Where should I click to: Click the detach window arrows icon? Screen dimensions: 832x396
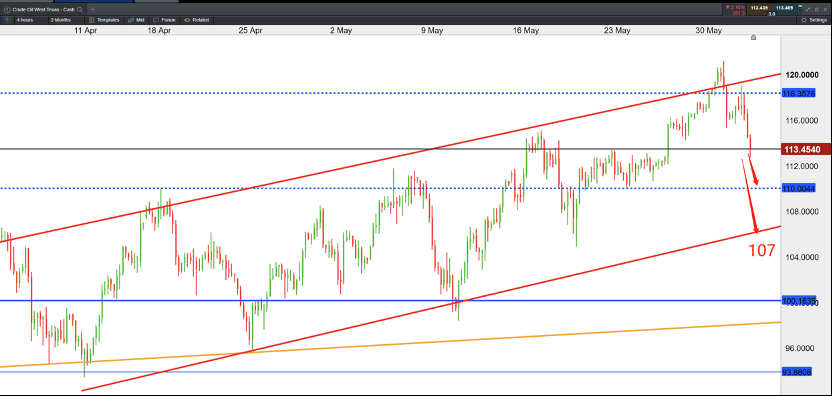[x=808, y=10]
